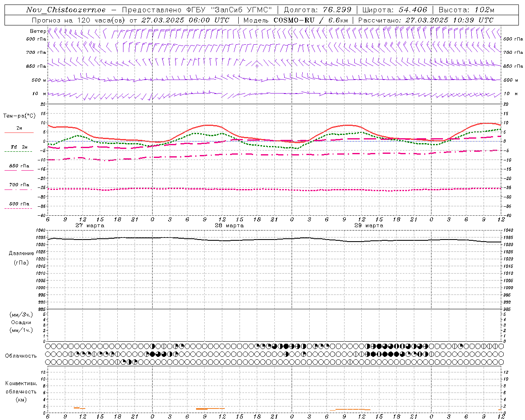Click orange convective bar on 28 марта
The image size is (525, 420).
210,409
